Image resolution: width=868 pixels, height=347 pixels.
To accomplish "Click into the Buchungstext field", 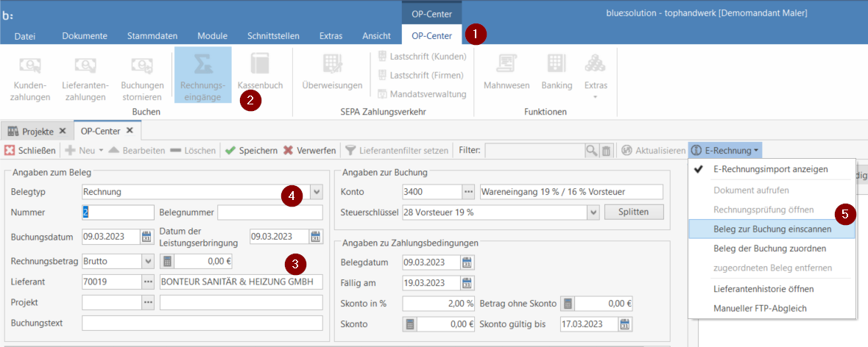I will pos(202,323).
